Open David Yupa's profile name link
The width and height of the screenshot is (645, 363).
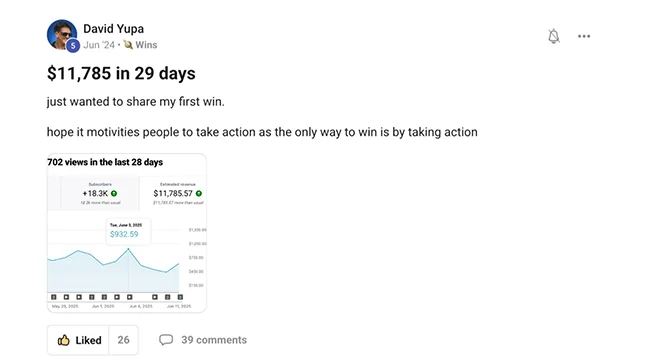coord(114,29)
